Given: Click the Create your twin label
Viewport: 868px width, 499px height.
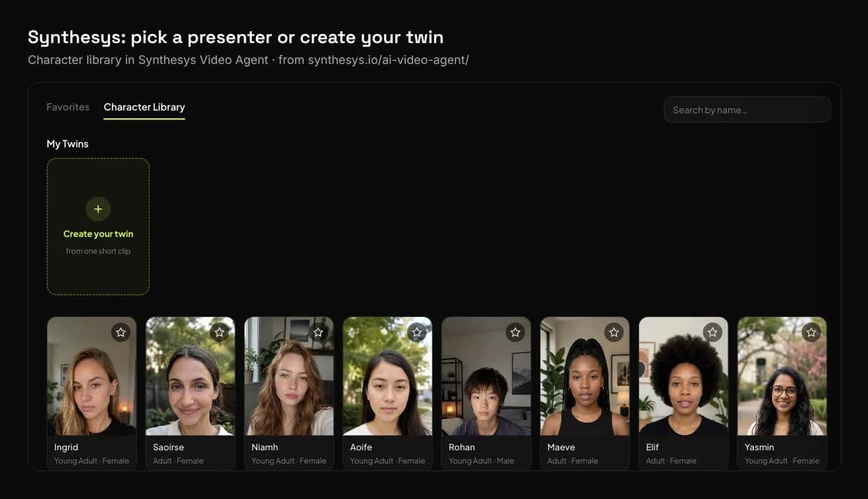Looking at the screenshot, I should tap(98, 234).
